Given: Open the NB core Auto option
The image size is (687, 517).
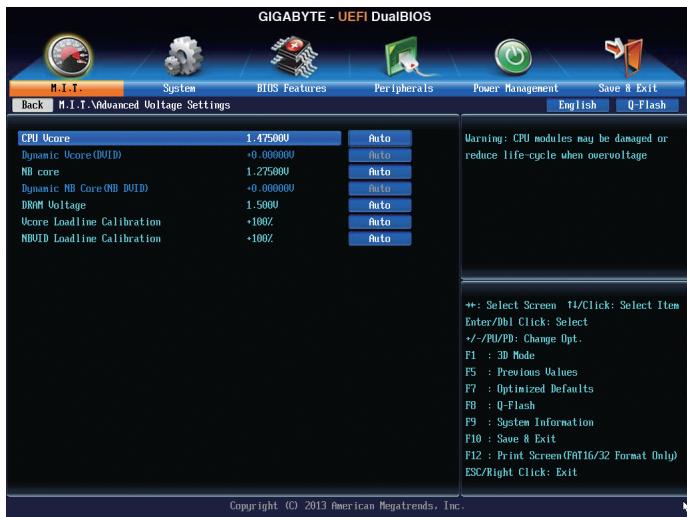Looking at the screenshot, I should tap(380, 172).
